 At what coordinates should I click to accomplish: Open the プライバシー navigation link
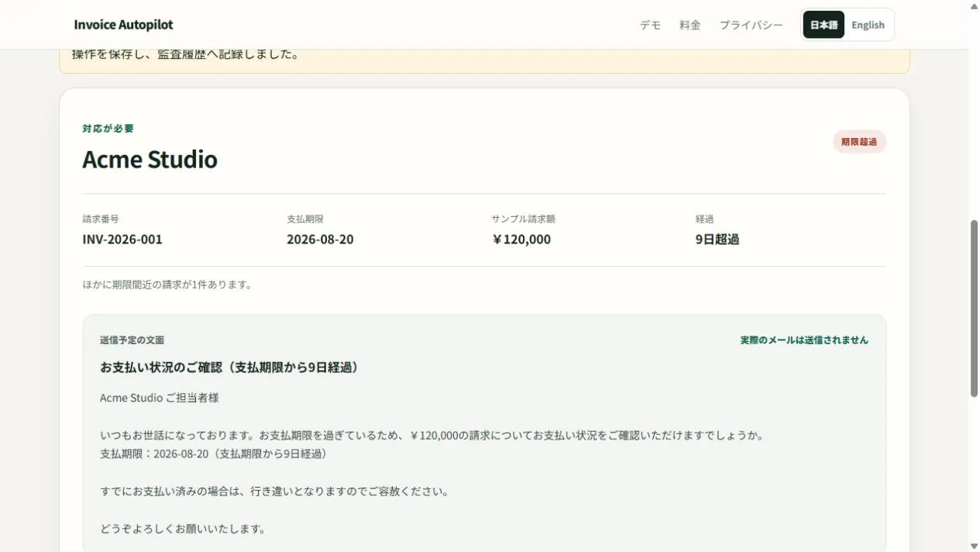coord(751,25)
